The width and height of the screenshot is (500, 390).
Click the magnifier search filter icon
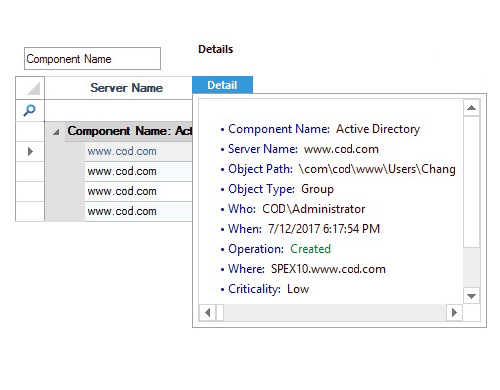(30, 110)
